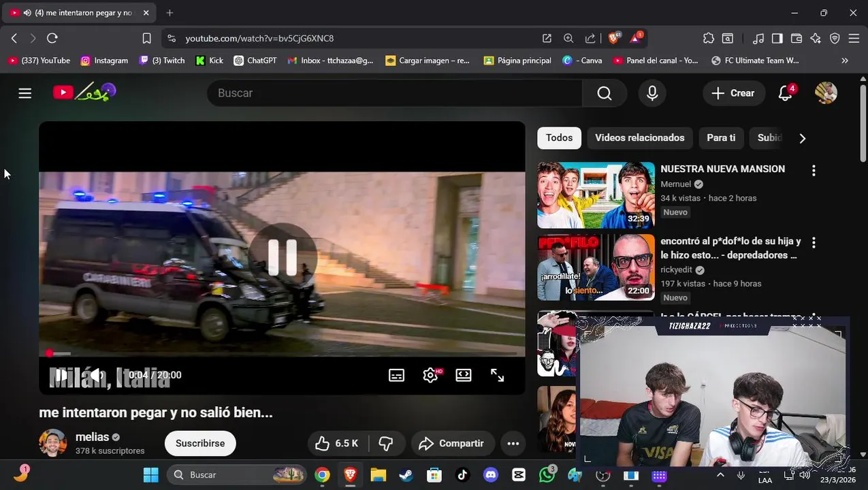Close the current YouTube tab
This screenshot has height=490, width=868.
point(146,13)
